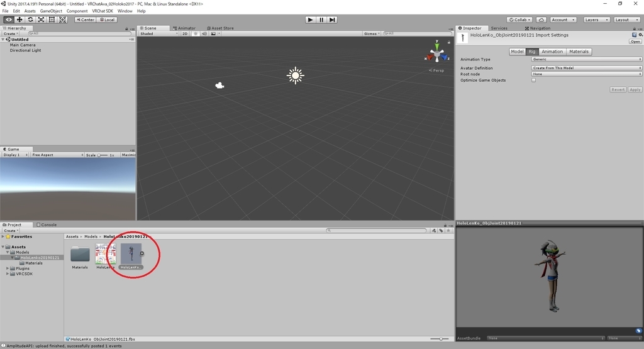Image resolution: width=644 pixels, height=349 pixels.
Task: Click the Pause button
Action: 321,19
